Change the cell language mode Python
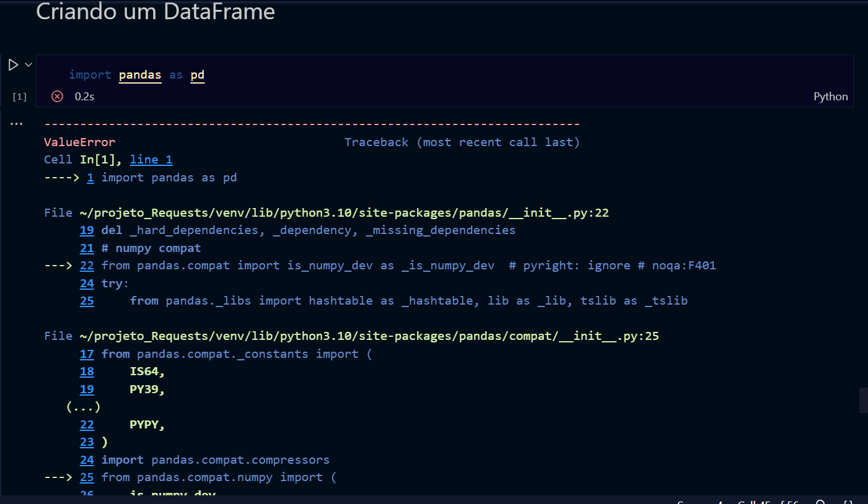The height and width of the screenshot is (504, 868). click(x=830, y=97)
